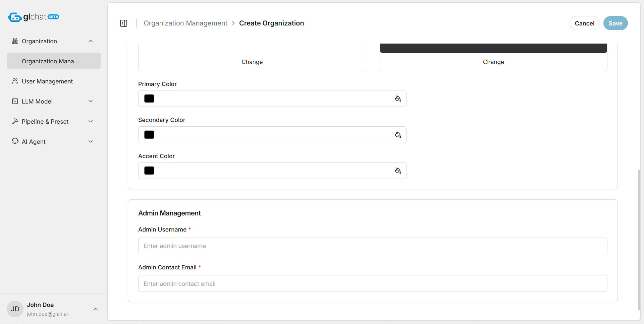
Task: Click the glchat logo icon
Action: (15, 17)
